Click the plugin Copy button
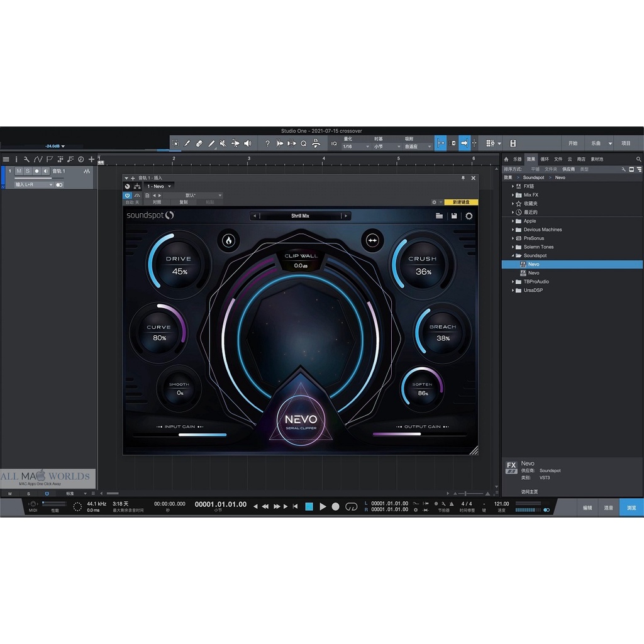The width and height of the screenshot is (644, 644). tap(184, 202)
